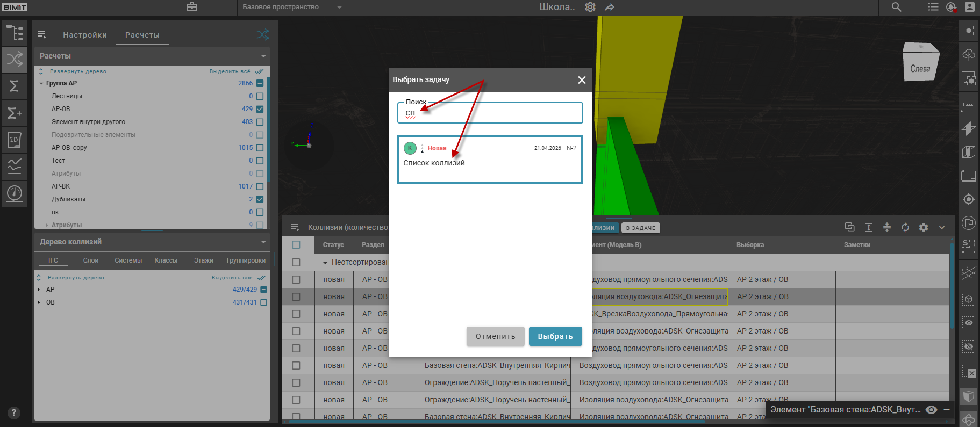This screenshot has height=427, width=980.
Task: Uncheck the АР-ОВ calculation checkbox
Action: tap(260, 109)
